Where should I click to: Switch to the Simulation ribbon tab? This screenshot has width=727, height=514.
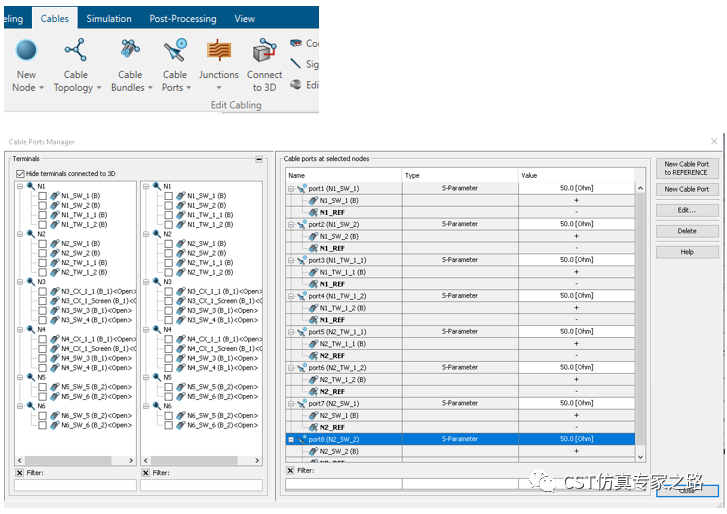click(x=109, y=19)
